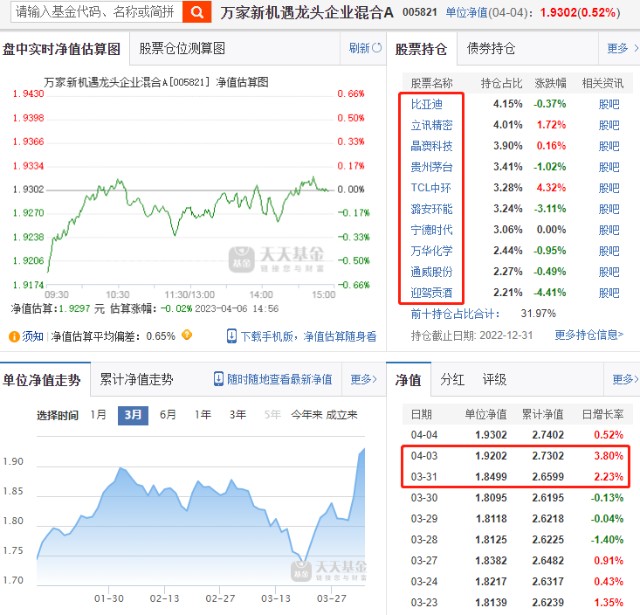Expand 更多 in the holdings panel
Image resolution: width=640 pixels, height=615 pixels.
[x=622, y=48]
